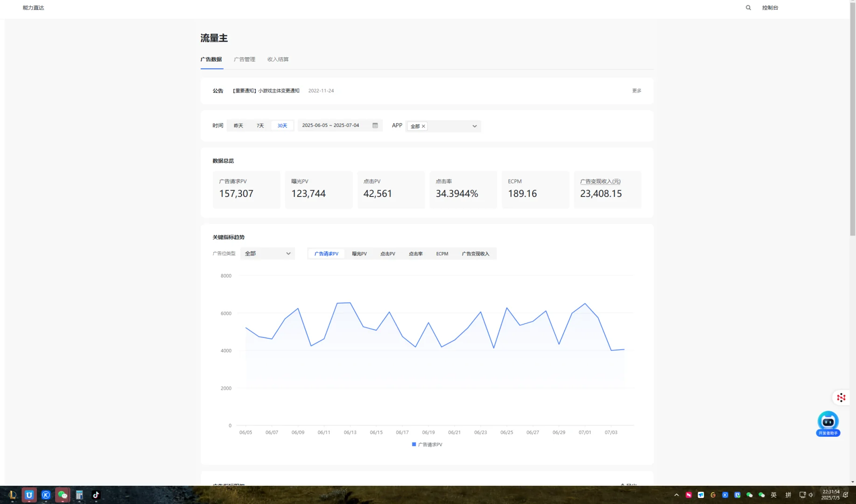The height and width of the screenshot is (504, 856).
Task: Click the red floating widget icon above the assistant
Action: pos(841,397)
